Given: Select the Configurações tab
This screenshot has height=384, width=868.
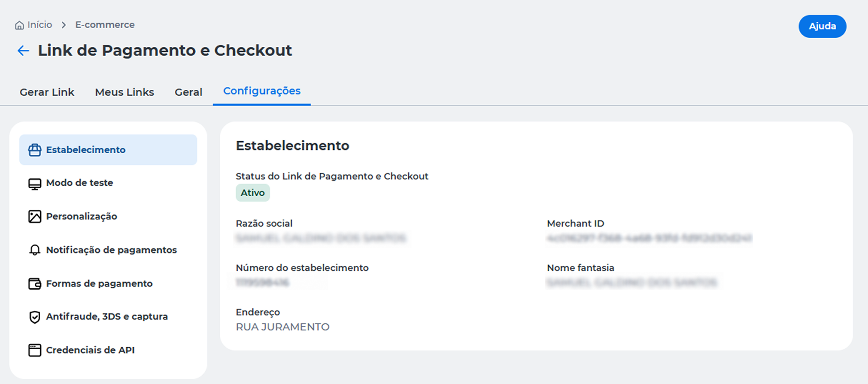Looking at the screenshot, I should (262, 91).
